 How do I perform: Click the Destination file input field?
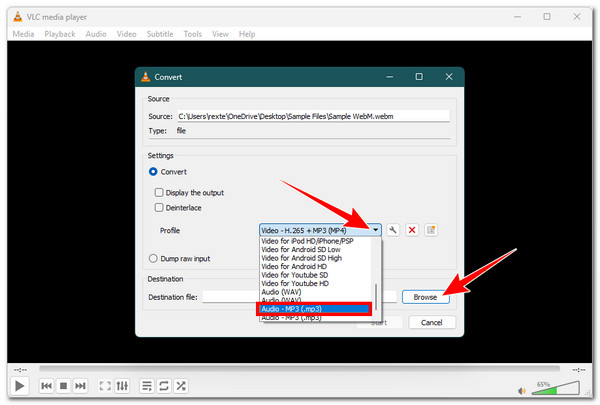(299, 297)
